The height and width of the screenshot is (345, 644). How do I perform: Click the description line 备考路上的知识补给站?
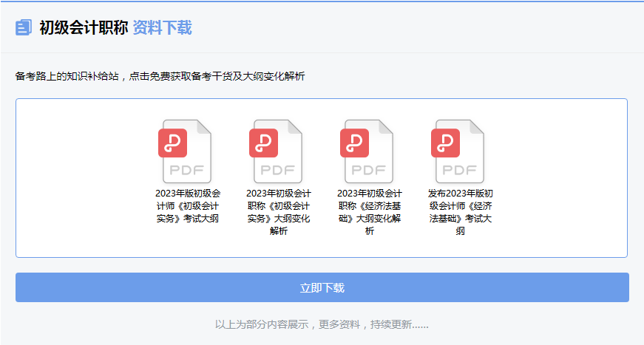click(x=160, y=76)
